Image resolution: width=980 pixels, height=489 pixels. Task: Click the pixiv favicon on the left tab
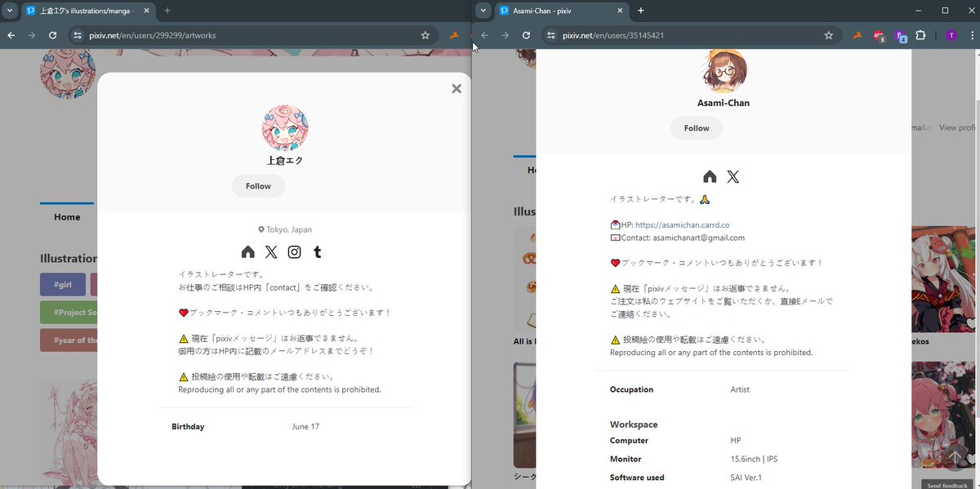click(31, 11)
